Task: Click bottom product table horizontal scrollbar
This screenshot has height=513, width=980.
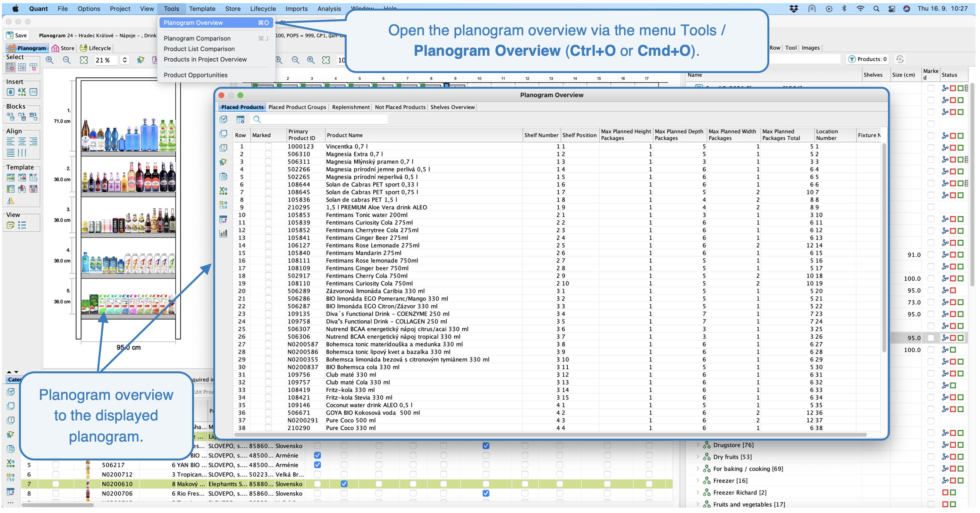Action: tap(57, 505)
